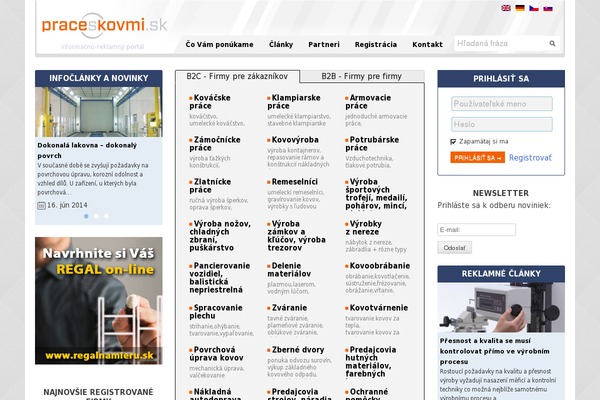
Task: Open the praceskovmi.sk logo homepage
Action: pos(104,26)
